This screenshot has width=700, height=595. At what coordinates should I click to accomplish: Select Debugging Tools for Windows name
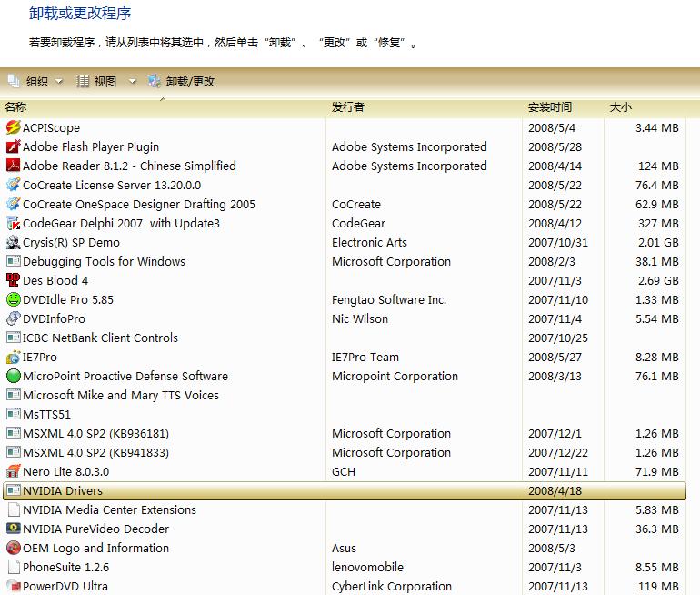(x=104, y=261)
